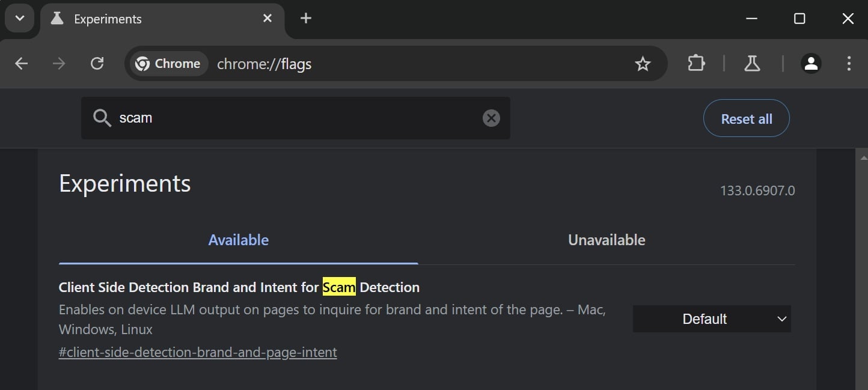
Task: Clear the scam search text
Action: (491, 118)
